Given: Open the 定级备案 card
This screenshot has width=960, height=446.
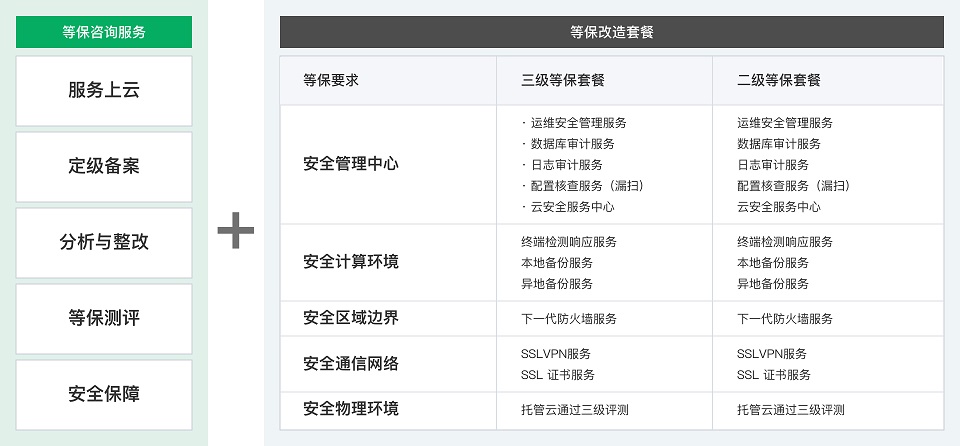Looking at the screenshot, I should pos(104,167).
